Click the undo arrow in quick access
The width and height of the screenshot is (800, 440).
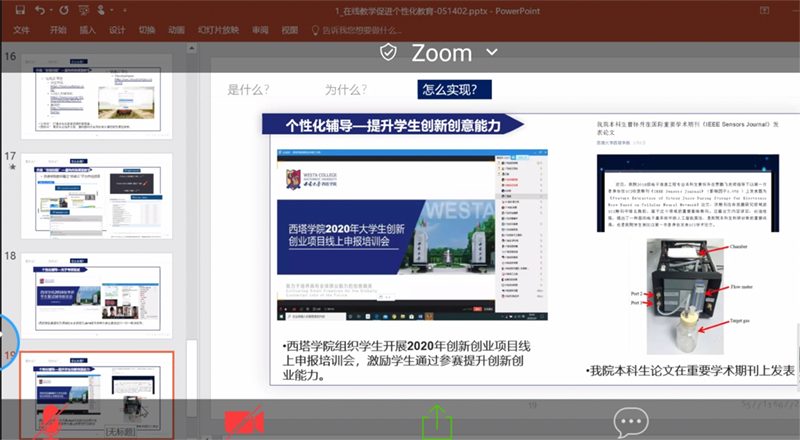pos(39,10)
